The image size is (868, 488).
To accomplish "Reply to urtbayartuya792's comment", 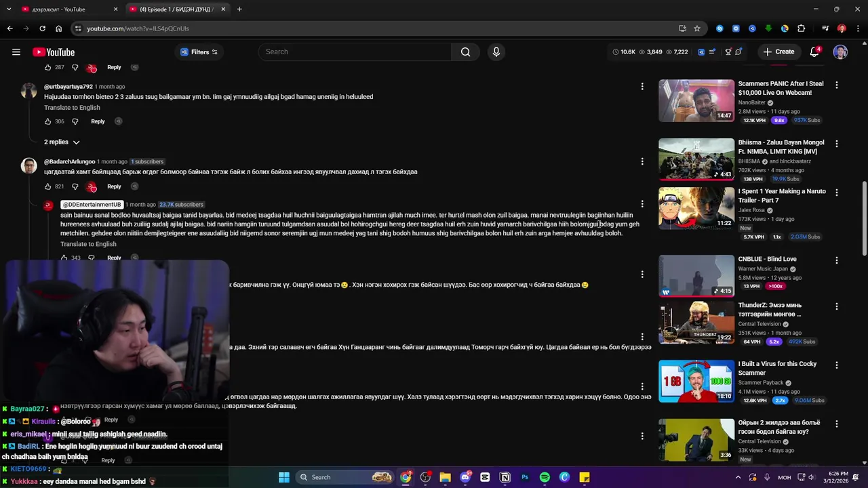I will tap(98, 121).
